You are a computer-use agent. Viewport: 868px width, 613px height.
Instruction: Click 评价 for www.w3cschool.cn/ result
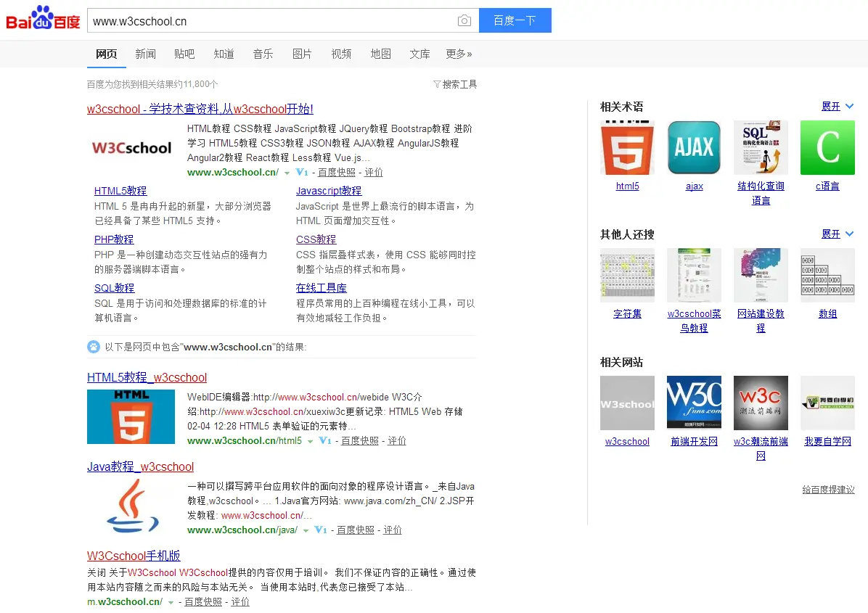tap(374, 172)
